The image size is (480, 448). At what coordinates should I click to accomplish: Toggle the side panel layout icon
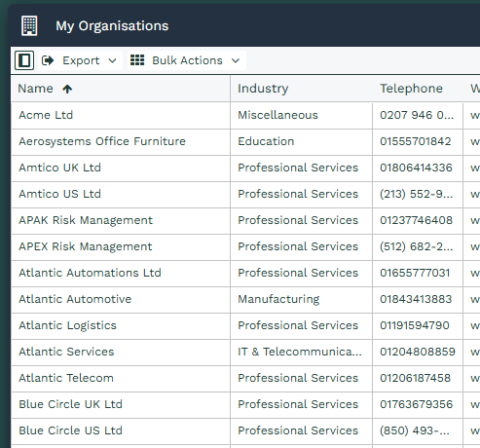pos(24,60)
